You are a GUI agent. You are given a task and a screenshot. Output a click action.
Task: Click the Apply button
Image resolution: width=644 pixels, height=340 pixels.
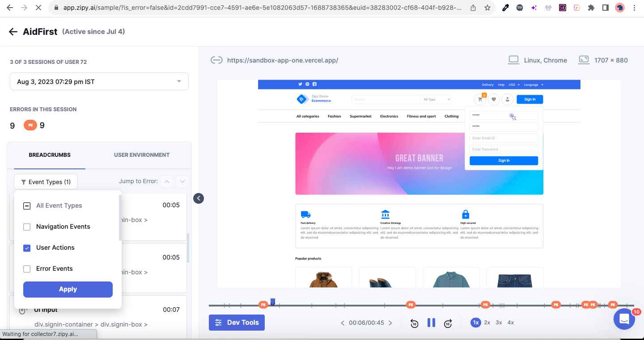[x=68, y=289]
